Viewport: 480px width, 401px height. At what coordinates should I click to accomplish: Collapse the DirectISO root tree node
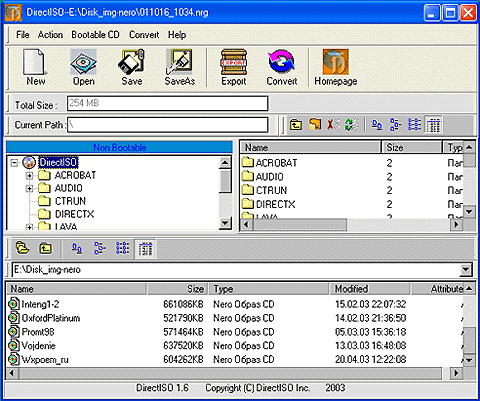pos(14,163)
